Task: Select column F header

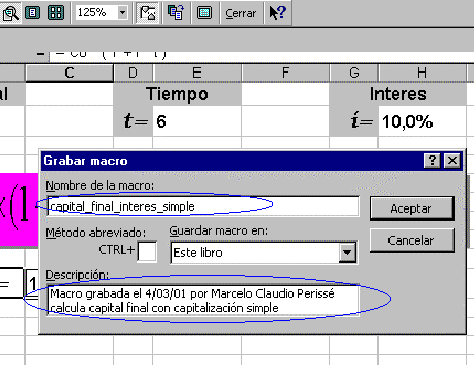Action: click(x=285, y=73)
